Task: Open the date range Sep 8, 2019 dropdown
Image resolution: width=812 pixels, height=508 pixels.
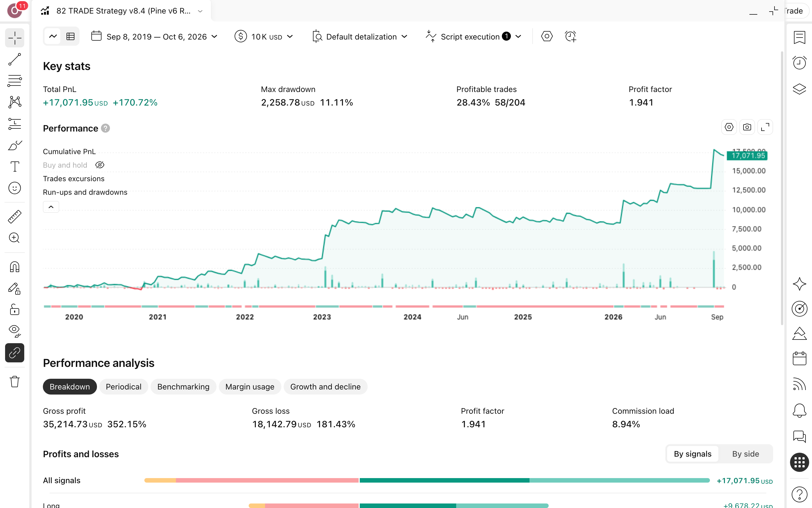Action: click(x=154, y=36)
